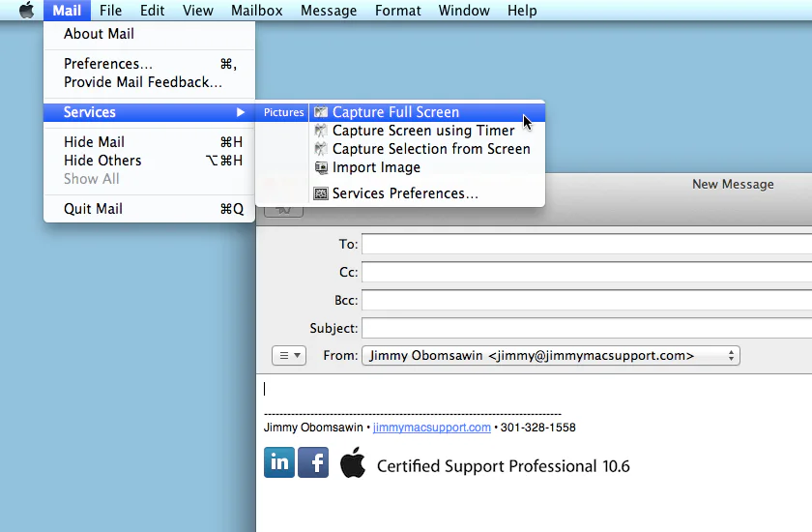Open Services Preferences…
The image size is (812, 532).
tap(426, 193)
